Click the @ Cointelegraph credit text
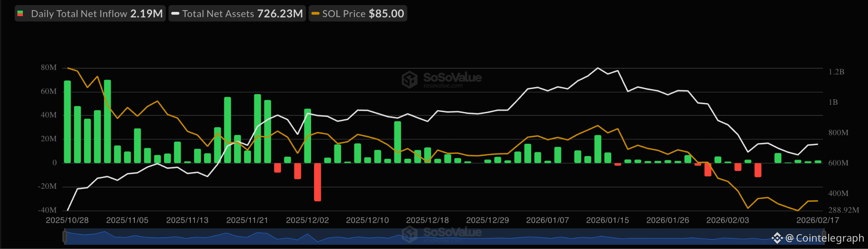868x249 pixels. tap(824, 238)
